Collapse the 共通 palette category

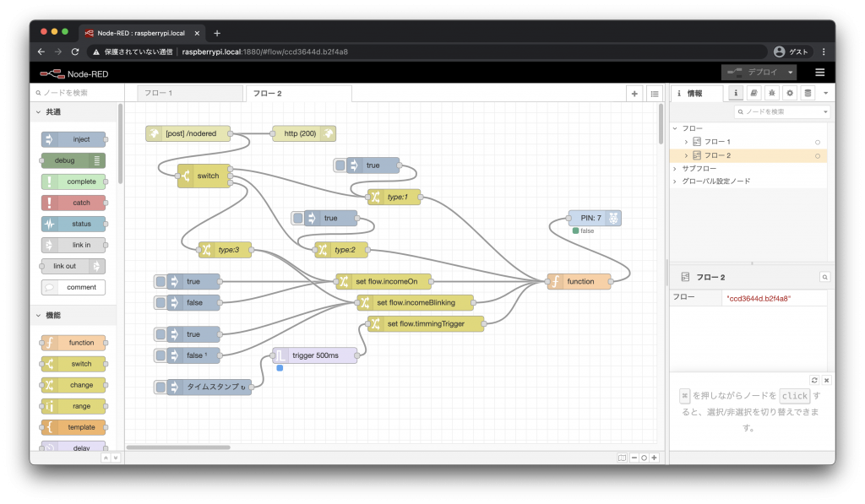(x=39, y=112)
